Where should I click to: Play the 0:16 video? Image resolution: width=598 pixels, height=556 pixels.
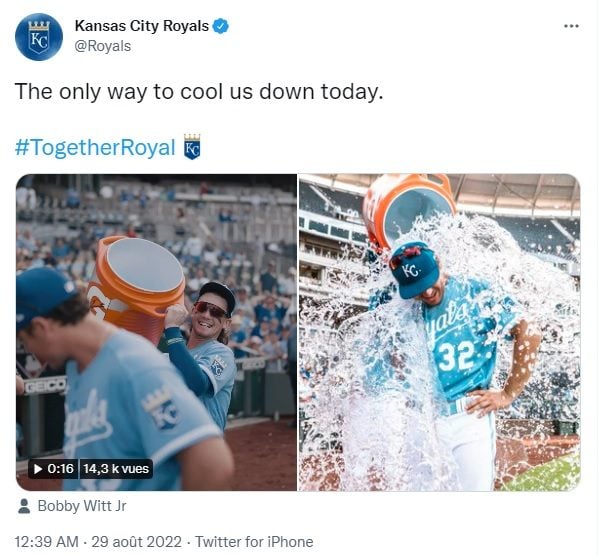click(x=38, y=468)
